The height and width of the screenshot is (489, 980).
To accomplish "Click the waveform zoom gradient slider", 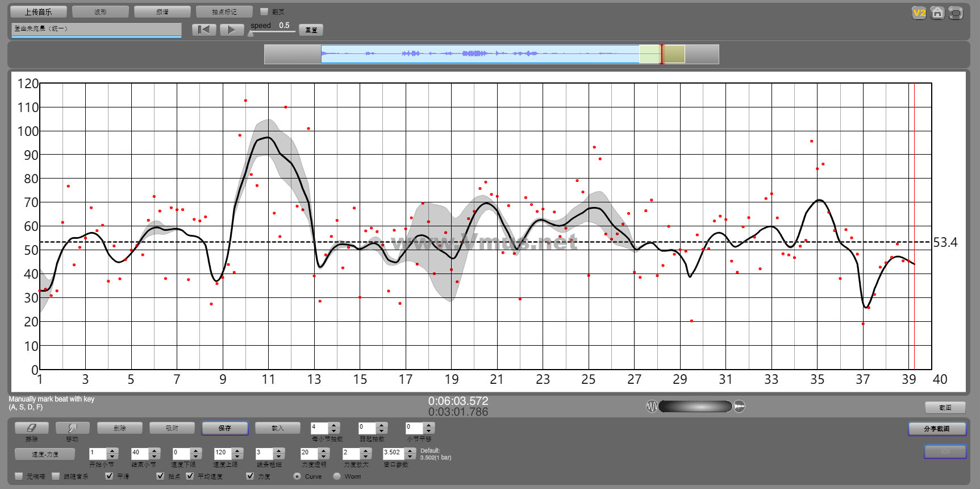I will (695, 406).
